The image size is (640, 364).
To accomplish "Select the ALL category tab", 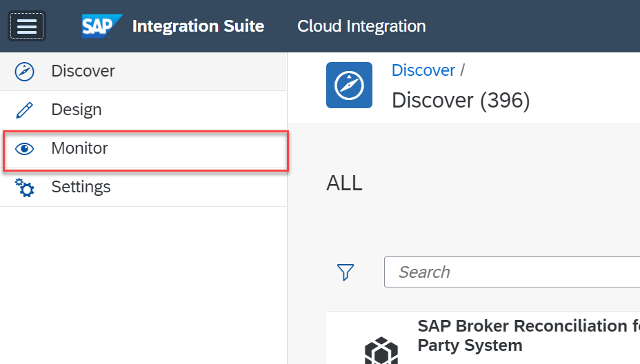I will (344, 183).
